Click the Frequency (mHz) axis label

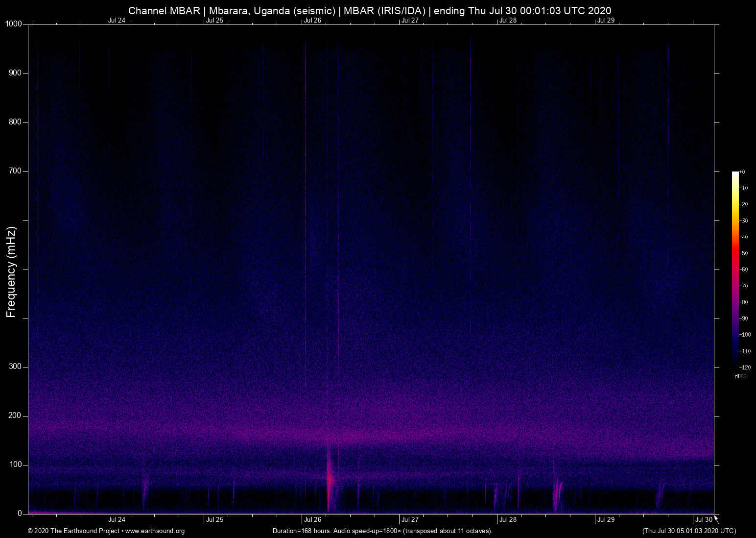11,272
